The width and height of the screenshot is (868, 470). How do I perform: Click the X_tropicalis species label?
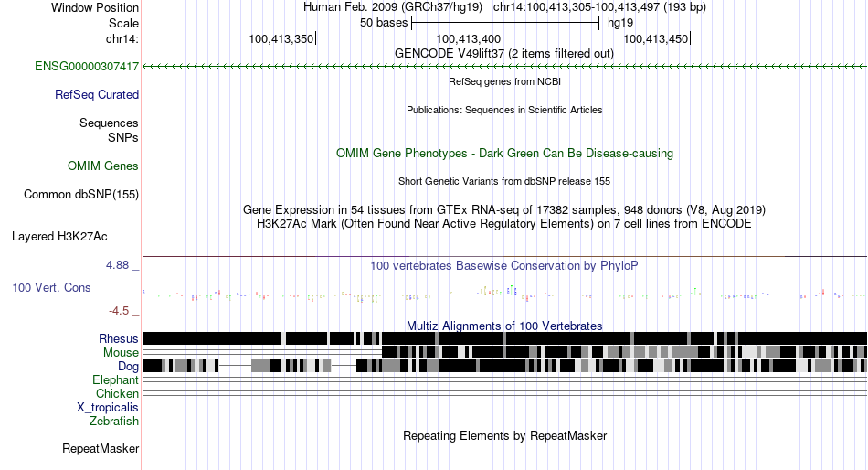click(108, 408)
